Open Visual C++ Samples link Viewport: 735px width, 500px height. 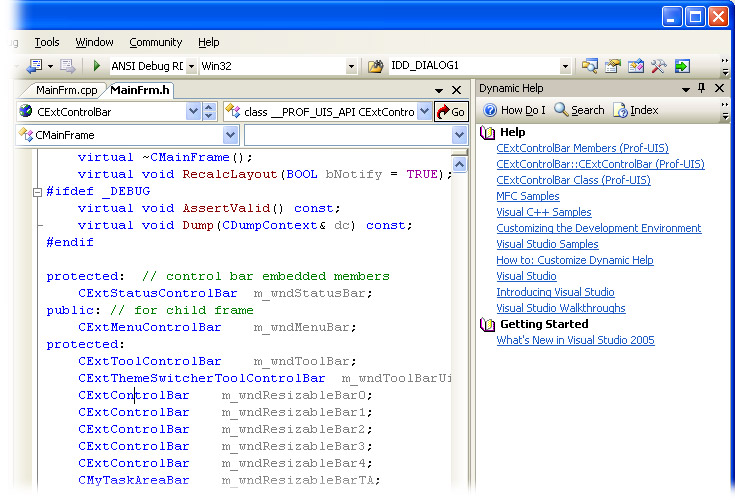pos(544,212)
